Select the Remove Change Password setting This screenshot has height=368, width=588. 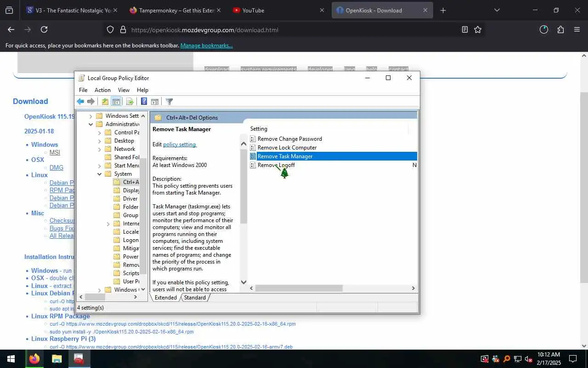point(289,139)
